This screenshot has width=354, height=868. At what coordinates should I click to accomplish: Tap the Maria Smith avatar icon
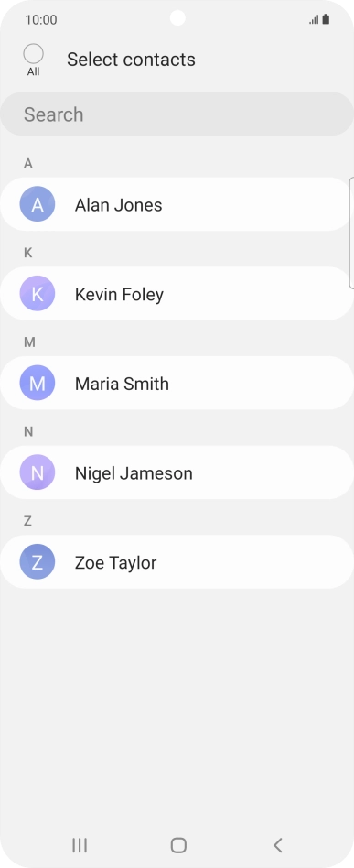(38, 383)
